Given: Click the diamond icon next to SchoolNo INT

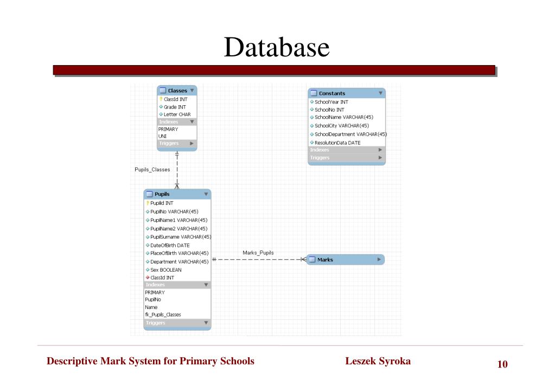Looking at the screenshot, I should tap(312, 110).
